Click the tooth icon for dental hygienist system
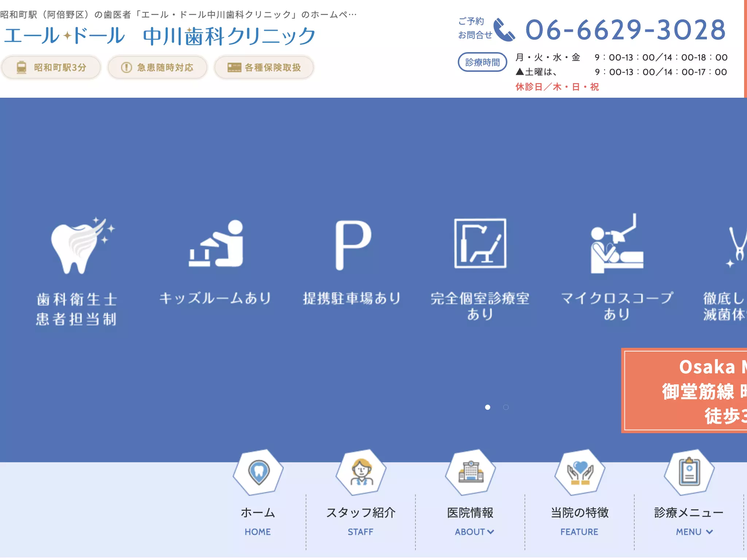 click(83, 245)
